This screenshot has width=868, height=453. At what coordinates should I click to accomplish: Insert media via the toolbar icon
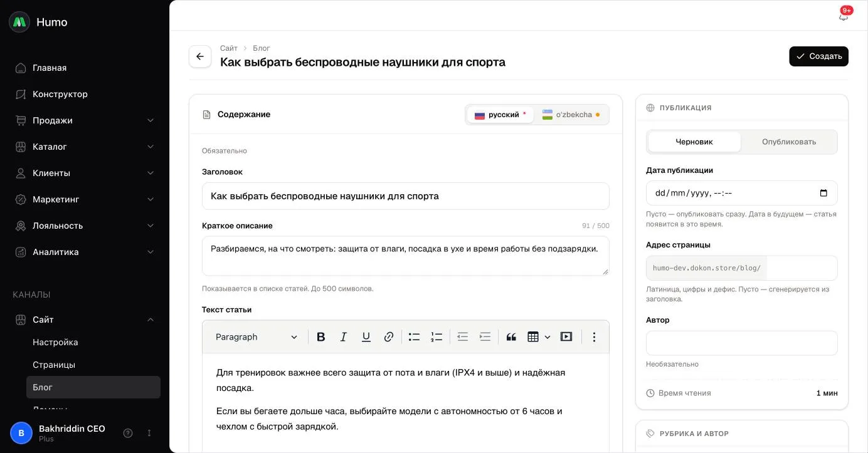point(566,337)
